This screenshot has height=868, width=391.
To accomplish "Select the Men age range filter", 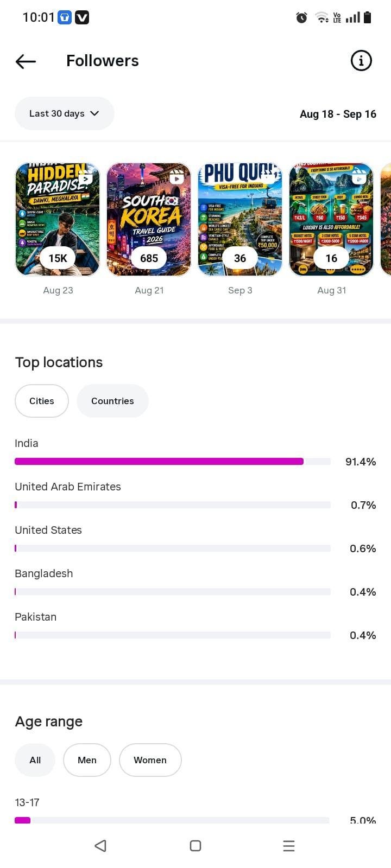I will pos(87,760).
